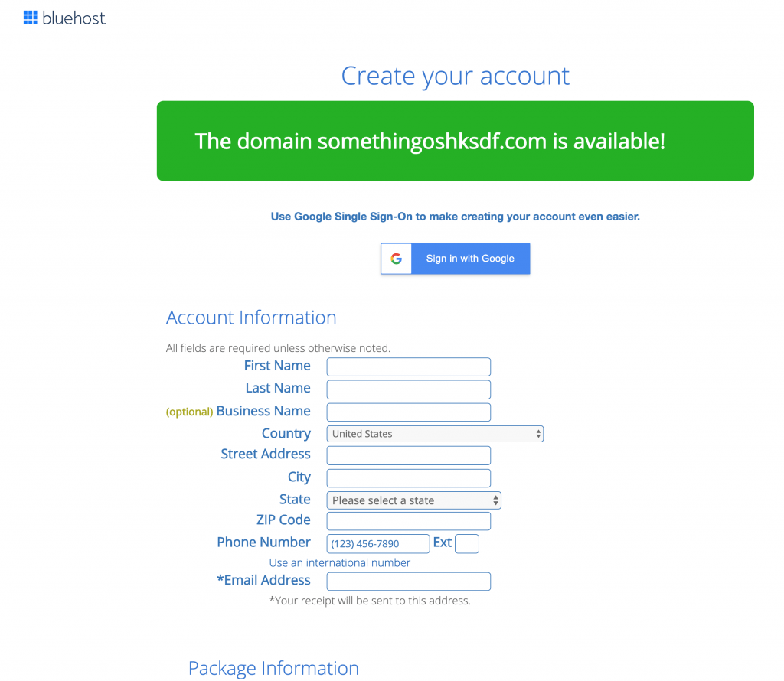Click the Package Information heading
The height and width of the screenshot is (681, 784).
[x=273, y=669]
